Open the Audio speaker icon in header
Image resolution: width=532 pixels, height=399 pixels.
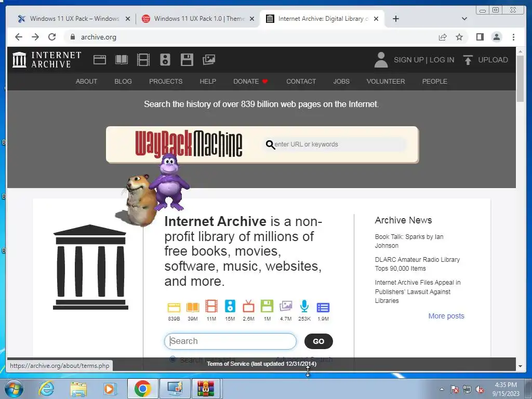[x=165, y=60]
